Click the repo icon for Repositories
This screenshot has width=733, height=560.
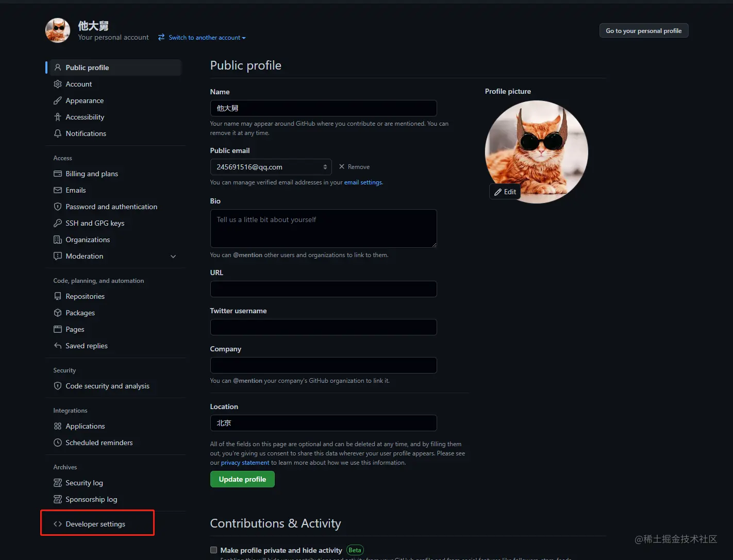58,296
